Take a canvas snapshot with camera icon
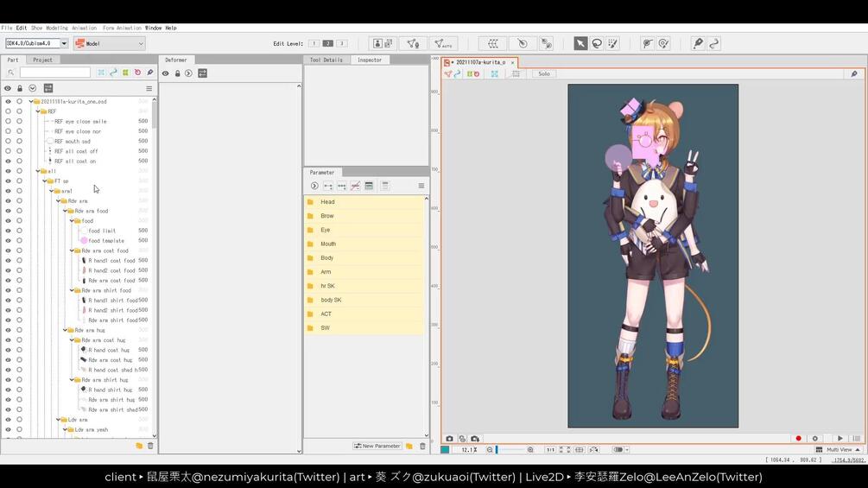 coord(449,438)
